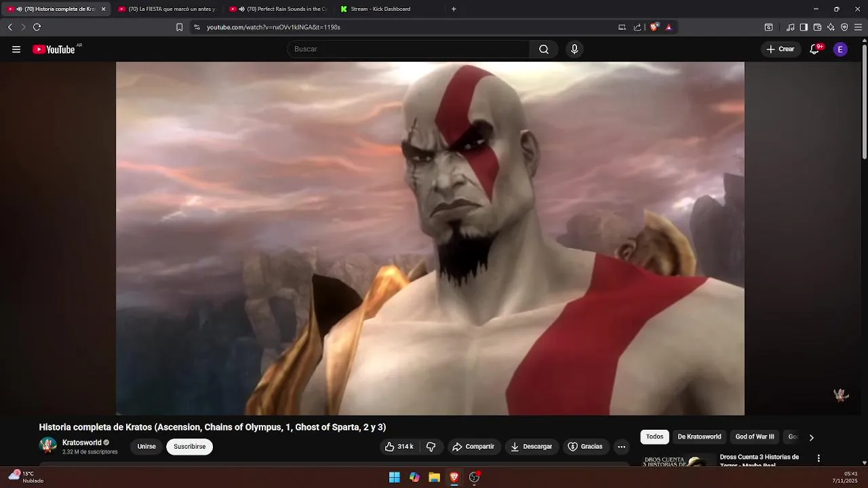This screenshot has width=868, height=488.
Task: Click the Unirse join button
Action: (146, 447)
